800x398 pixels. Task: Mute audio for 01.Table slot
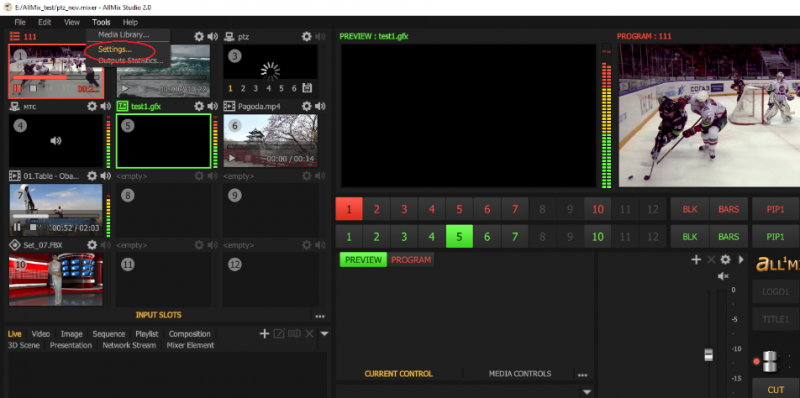pyautogui.click(x=106, y=176)
